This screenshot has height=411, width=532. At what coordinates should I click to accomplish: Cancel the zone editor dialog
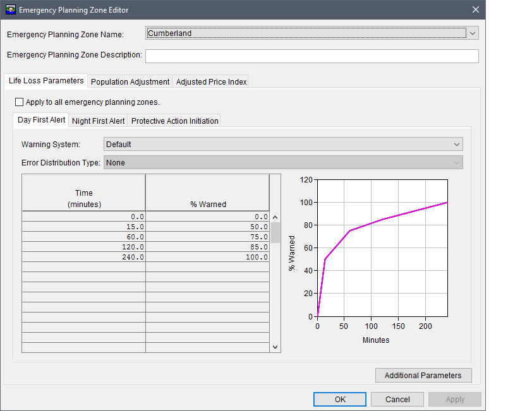coord(397,400)
